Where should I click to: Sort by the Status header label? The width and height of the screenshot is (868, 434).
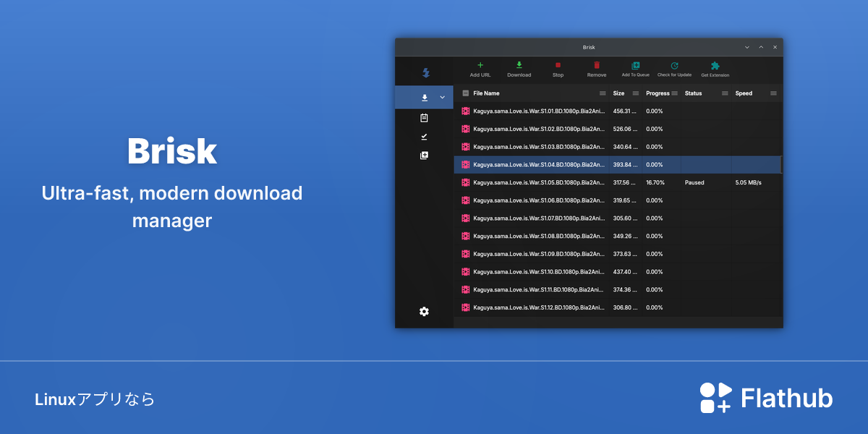693,93
